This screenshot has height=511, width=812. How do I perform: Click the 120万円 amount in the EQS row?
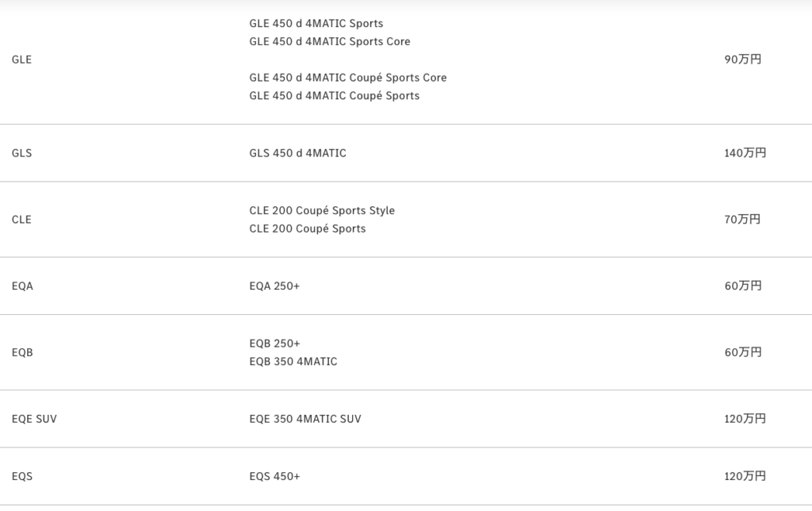point(745,477)
